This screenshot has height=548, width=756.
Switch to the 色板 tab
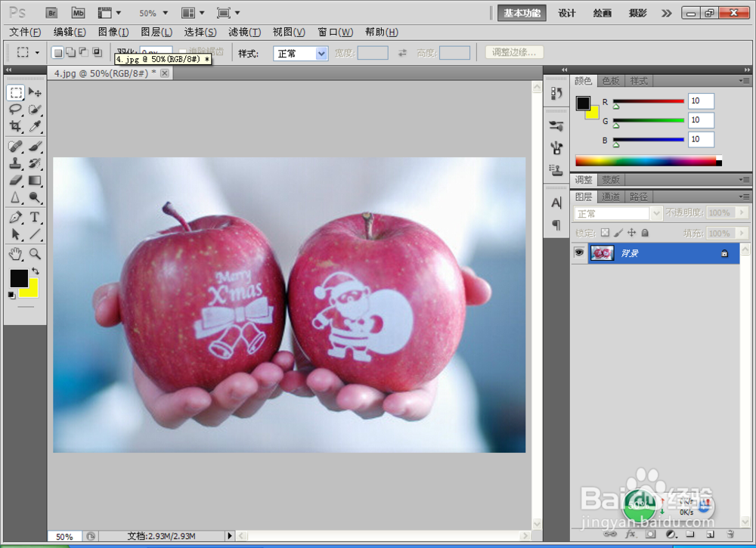pyautogui.click(x=610, y=81)
